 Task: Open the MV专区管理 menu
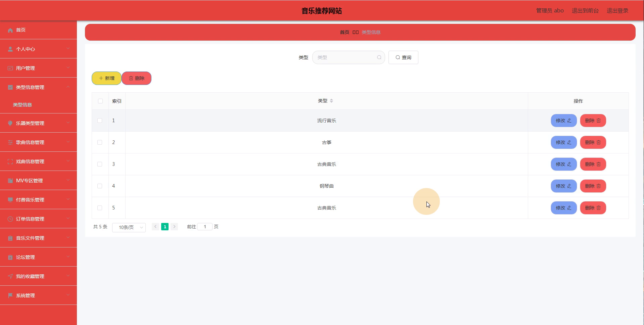point(38,181)
